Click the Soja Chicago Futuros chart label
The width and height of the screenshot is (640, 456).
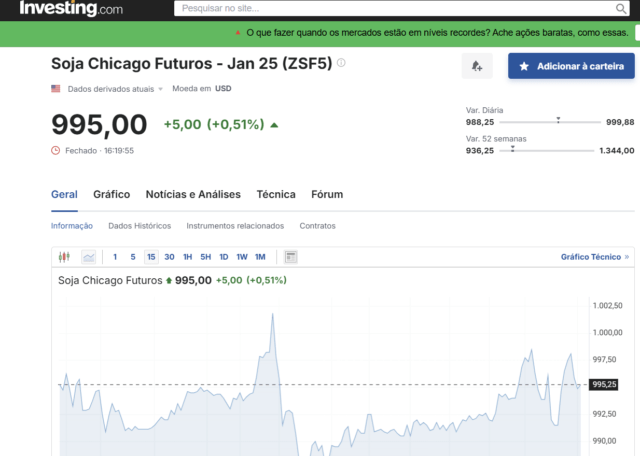coord(110,280)
